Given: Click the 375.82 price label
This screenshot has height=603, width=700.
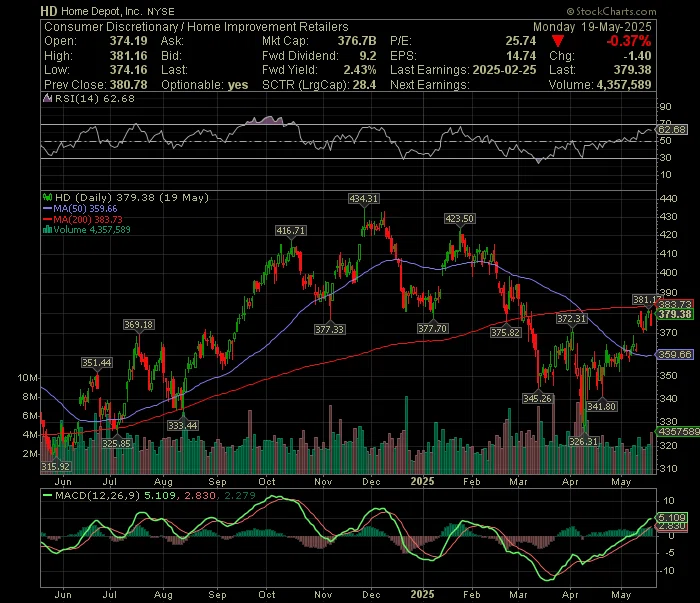Looking at the screenshot, I should pos(505,332).
